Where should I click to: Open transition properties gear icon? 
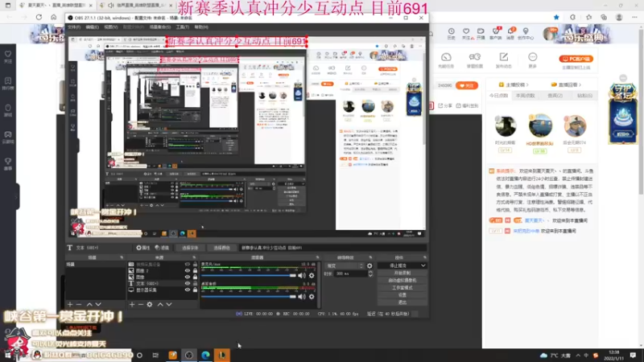(369, 266)
